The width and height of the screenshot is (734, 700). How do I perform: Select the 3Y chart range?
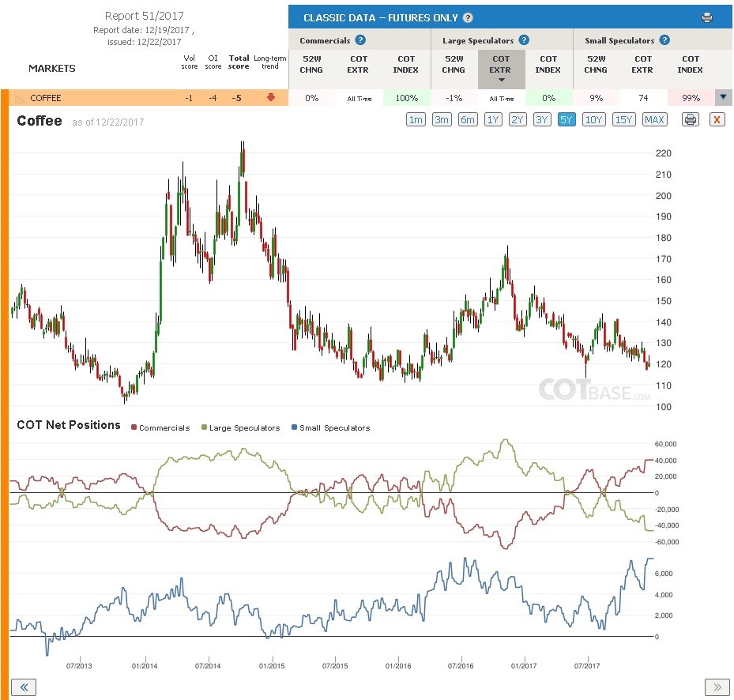(542, 119)
